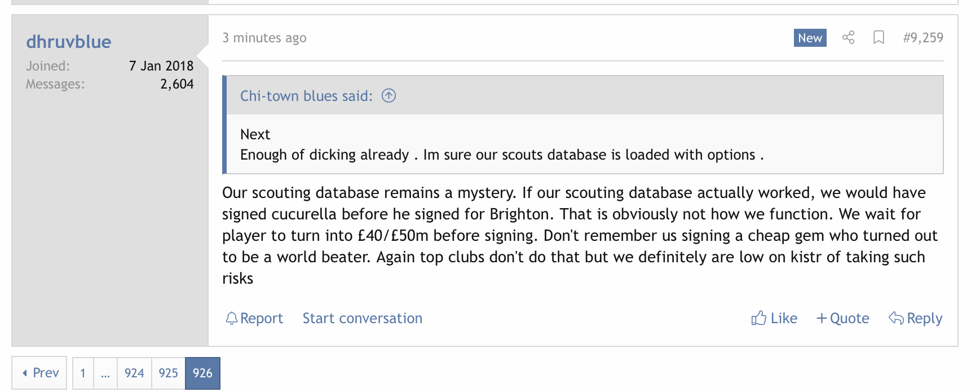Click the 3 minutes ago timestamp
The image size is (980, 392).
264,38
